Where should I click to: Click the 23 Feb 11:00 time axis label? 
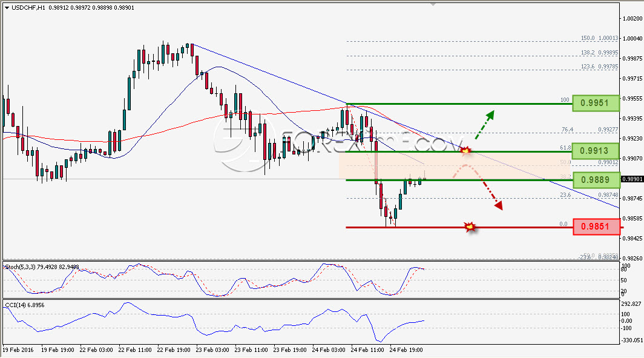[x=251, y=350]
